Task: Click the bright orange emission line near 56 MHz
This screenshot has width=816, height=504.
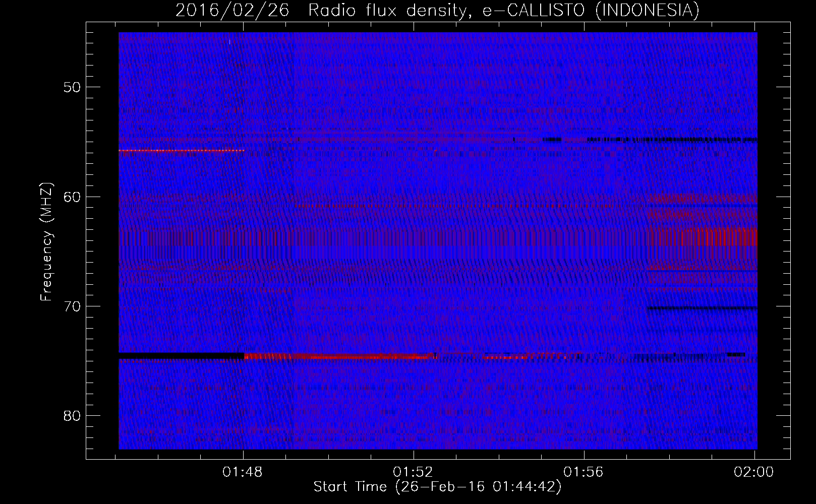Action: pos(181,150)
